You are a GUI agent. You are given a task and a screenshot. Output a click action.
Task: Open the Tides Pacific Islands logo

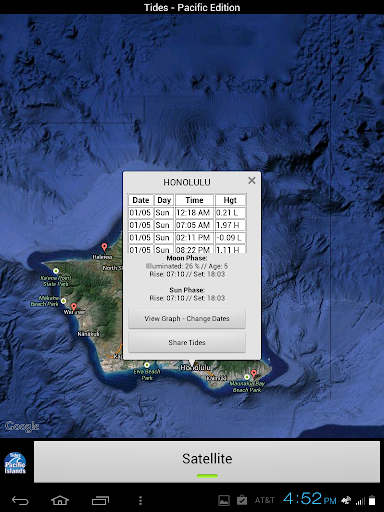(x=15, y=463)
